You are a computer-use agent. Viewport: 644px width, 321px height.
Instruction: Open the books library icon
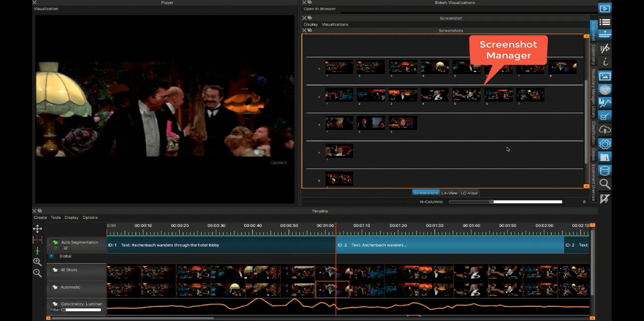605,157
